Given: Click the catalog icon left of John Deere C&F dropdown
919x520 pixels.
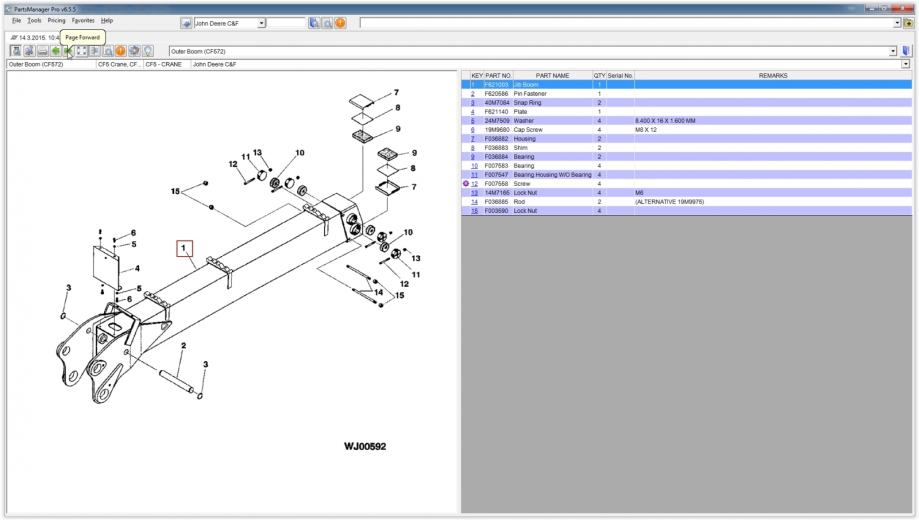Looking at the screenshot, I should (x=186, y=23).
